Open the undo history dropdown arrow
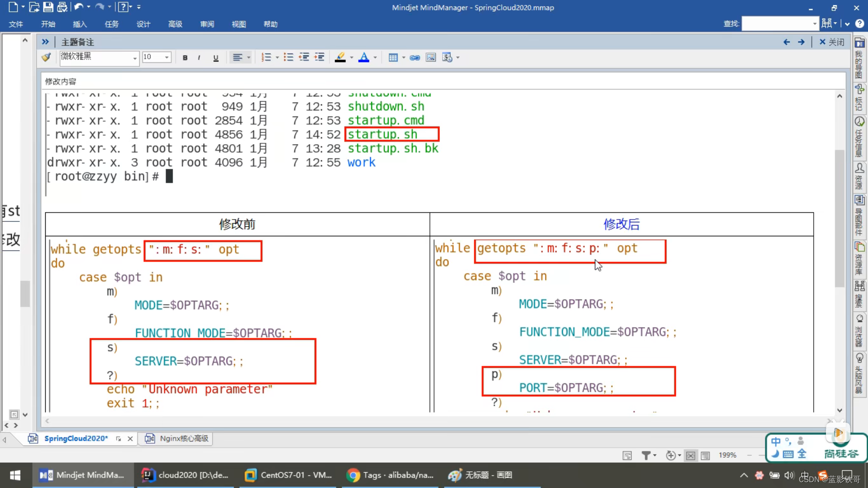The image size is (868, 488). click(89, 7)
